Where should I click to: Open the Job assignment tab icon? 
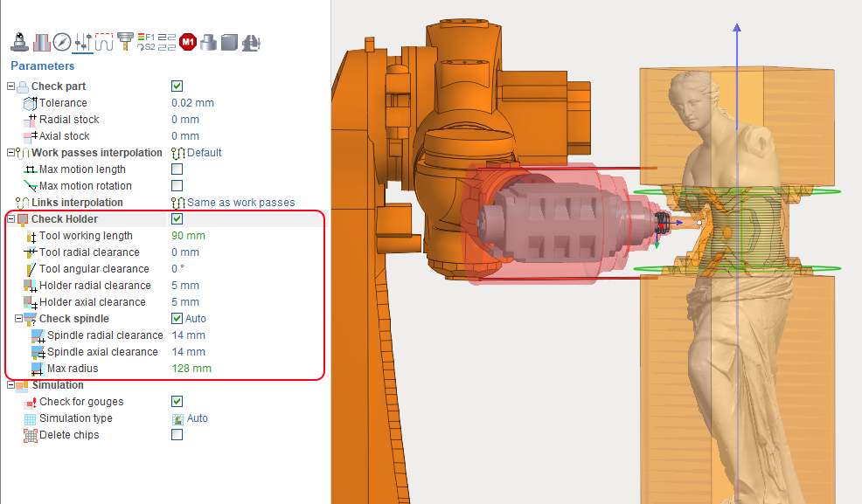tap(42, 42)
